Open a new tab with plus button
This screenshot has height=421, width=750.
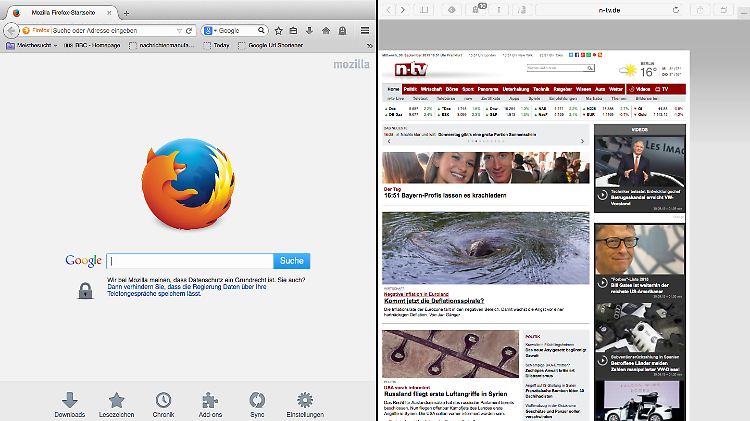(x=126, y=13)
